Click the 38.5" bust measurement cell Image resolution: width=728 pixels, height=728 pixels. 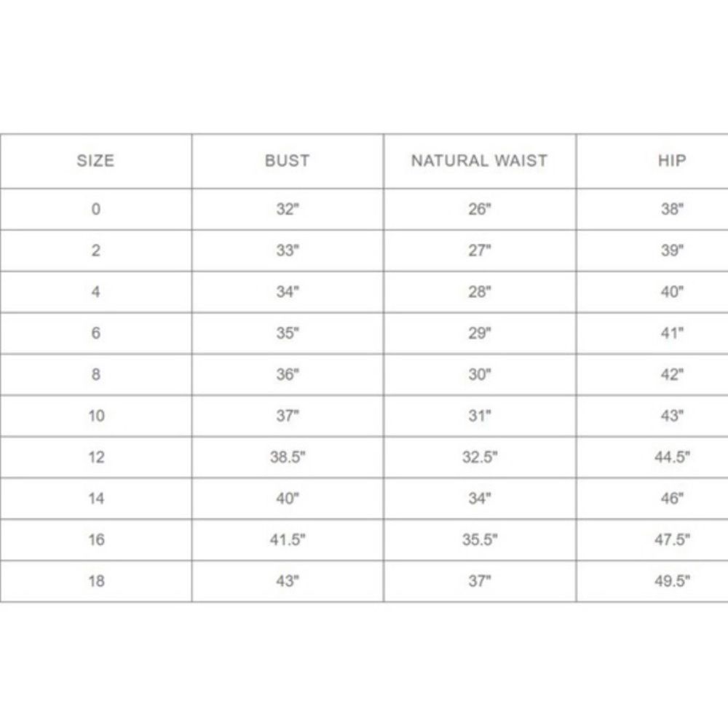[x=288, y=457]
